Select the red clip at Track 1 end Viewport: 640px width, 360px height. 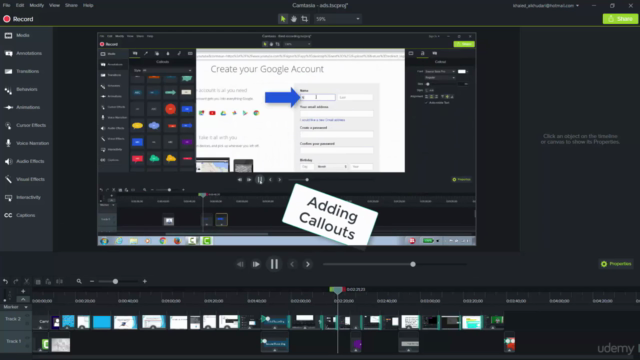pyautogui.click(x=510, y=344)
